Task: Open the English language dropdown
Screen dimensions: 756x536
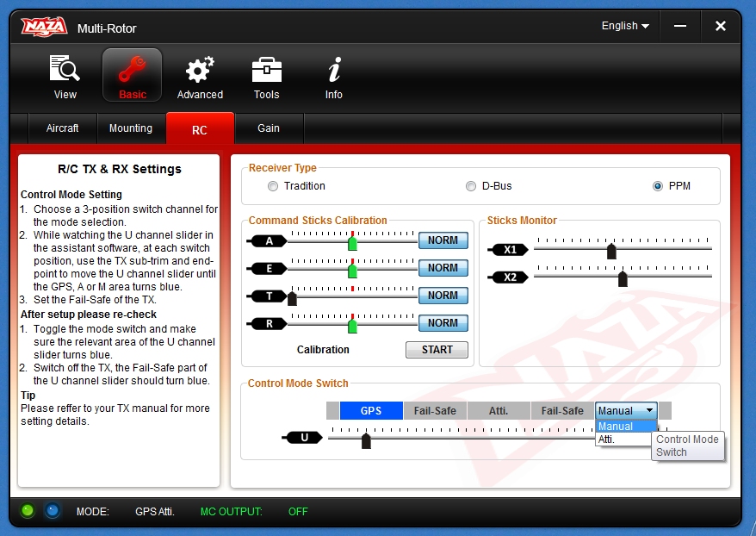Action: point(625,26)
